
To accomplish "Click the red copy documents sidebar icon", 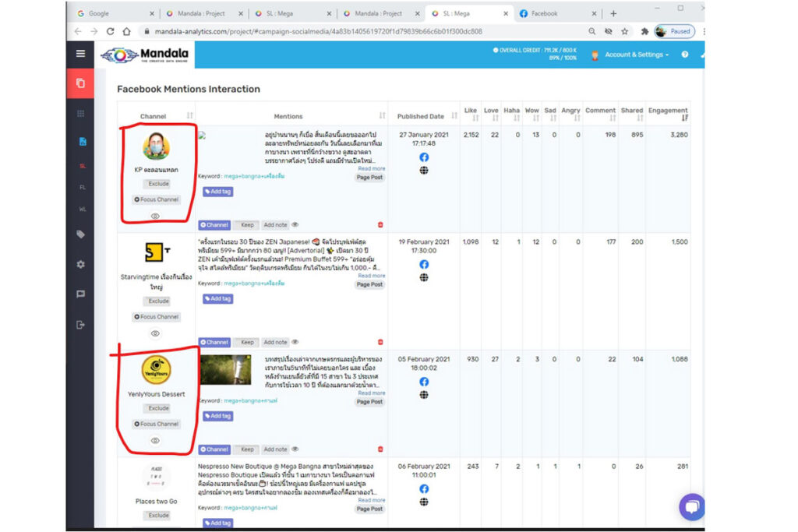I will point(80,83).
